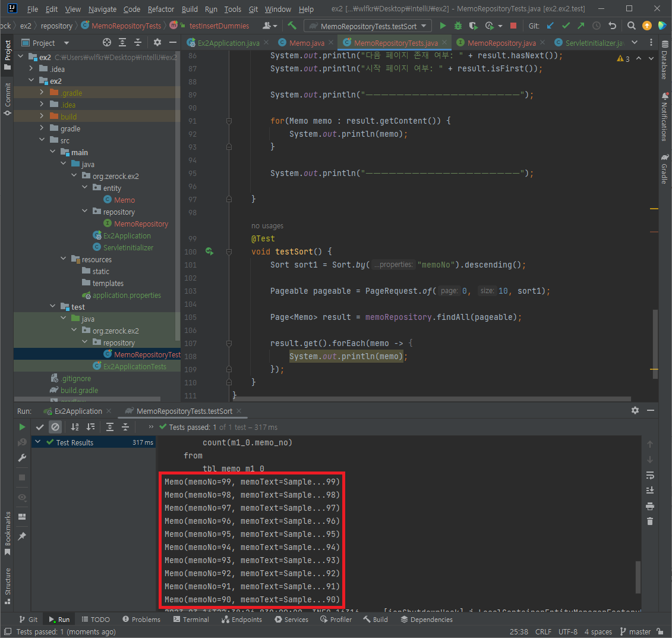
Task: Clear all console output trash icon
Action: pyautogui.click(x=649, y=521)
